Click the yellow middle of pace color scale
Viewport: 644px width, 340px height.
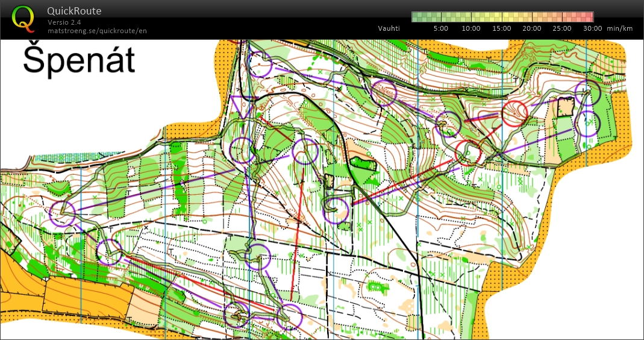(502, 17)
